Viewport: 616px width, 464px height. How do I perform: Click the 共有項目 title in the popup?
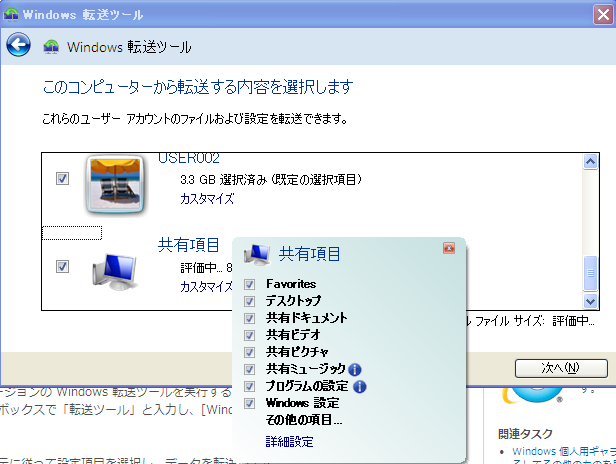pos(310,254)
